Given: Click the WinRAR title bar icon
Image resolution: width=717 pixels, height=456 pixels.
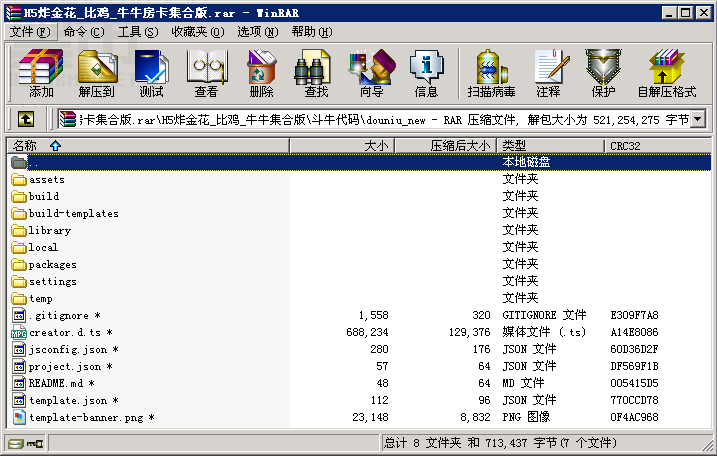Looking at the screenshot, I should tap(13, 13).
